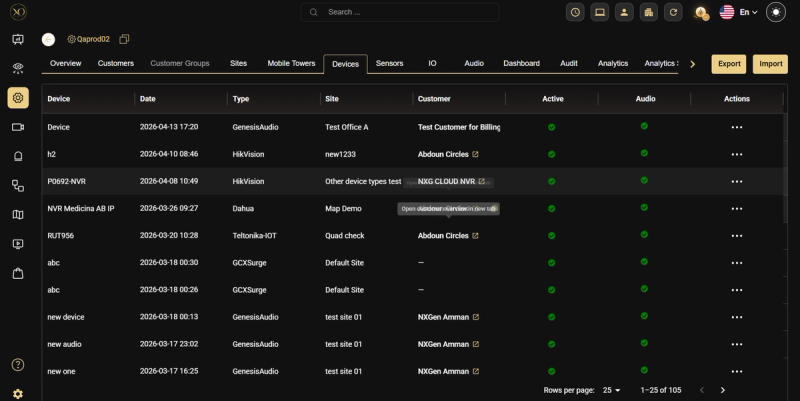Select the Teltonika-IOT type cell
Viewport: 800px width, 401px height.
click(254, 236)
